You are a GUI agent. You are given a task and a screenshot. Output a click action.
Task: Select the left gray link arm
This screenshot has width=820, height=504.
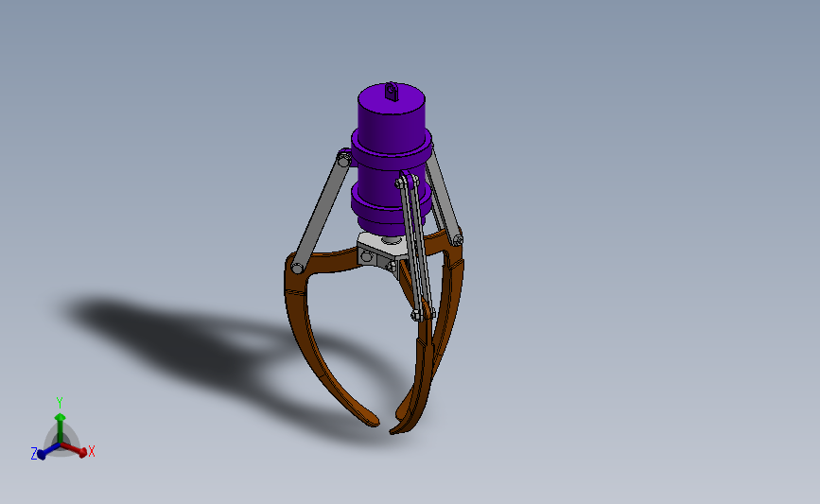pos(321,214)
